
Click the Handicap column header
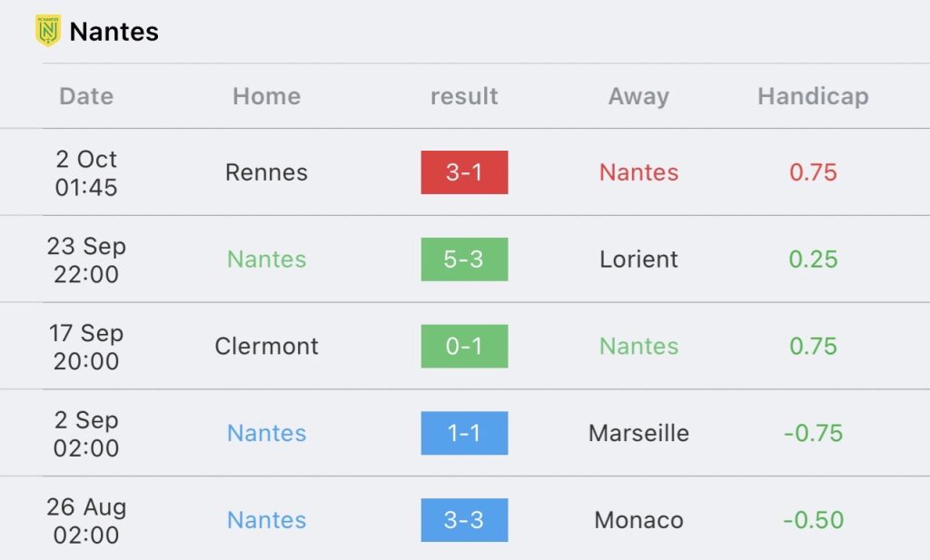point(813,96)
